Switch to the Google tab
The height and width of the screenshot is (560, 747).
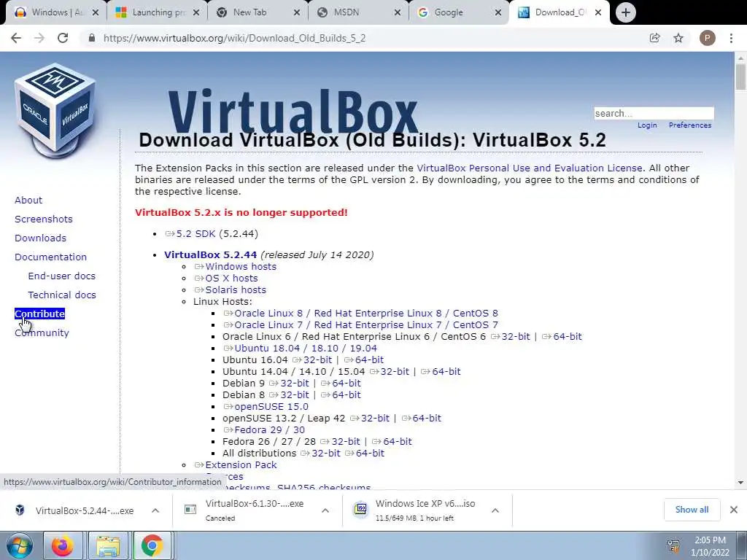pos(451,12)
